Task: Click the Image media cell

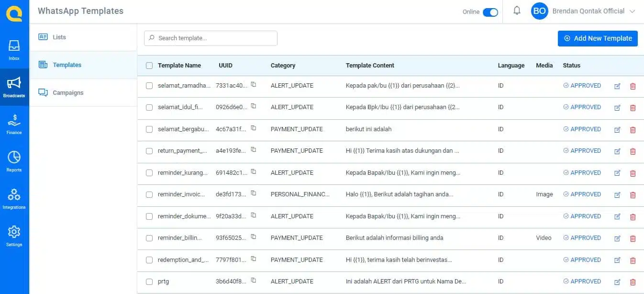Action: [x=544, y=194]
